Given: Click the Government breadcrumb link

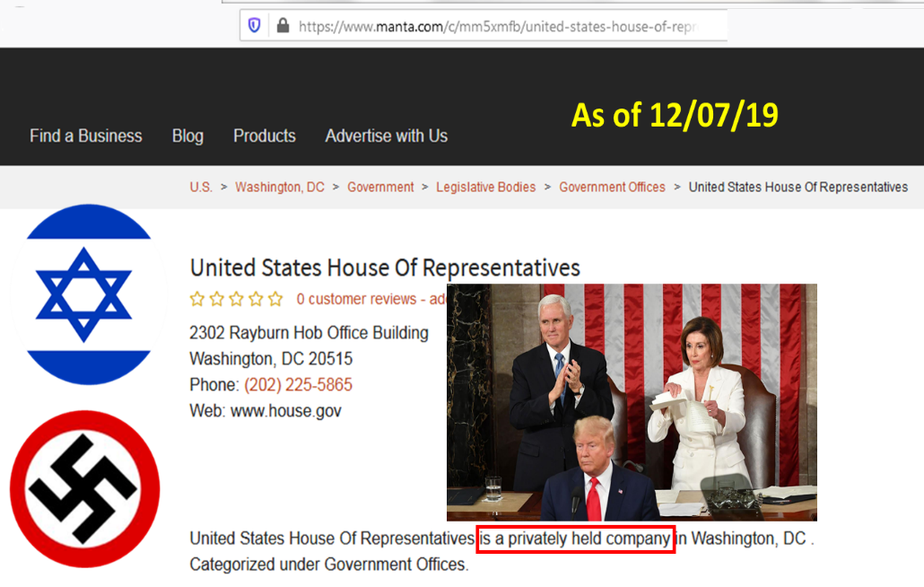Looking at the screenshot, I should pyautogui.click(x=380, y=187).
